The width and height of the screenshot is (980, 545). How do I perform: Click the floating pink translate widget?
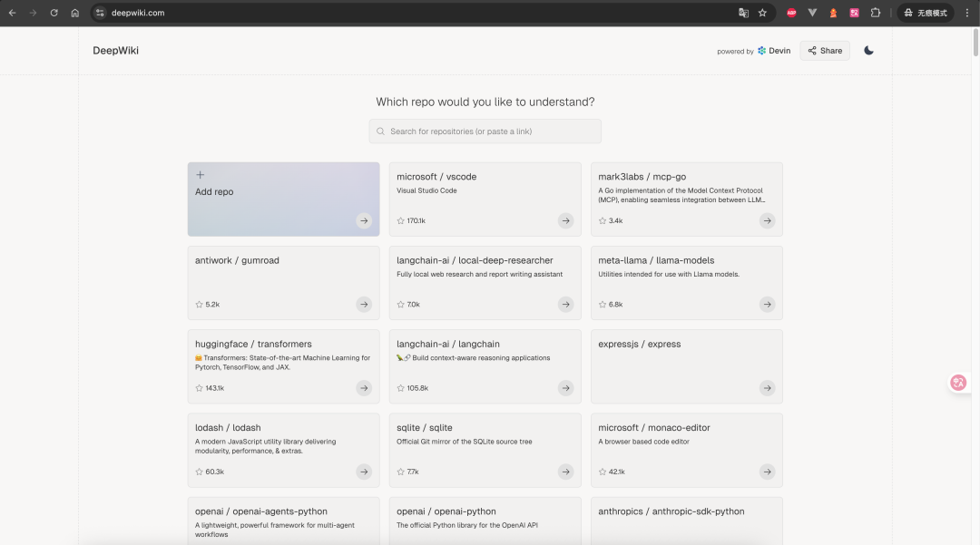[958, 382]
